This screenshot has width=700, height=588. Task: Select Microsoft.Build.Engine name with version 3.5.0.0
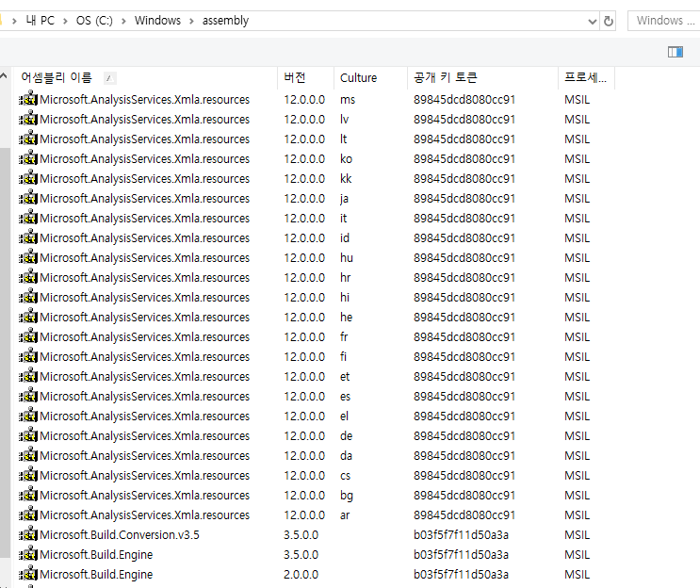click(96, 554)
